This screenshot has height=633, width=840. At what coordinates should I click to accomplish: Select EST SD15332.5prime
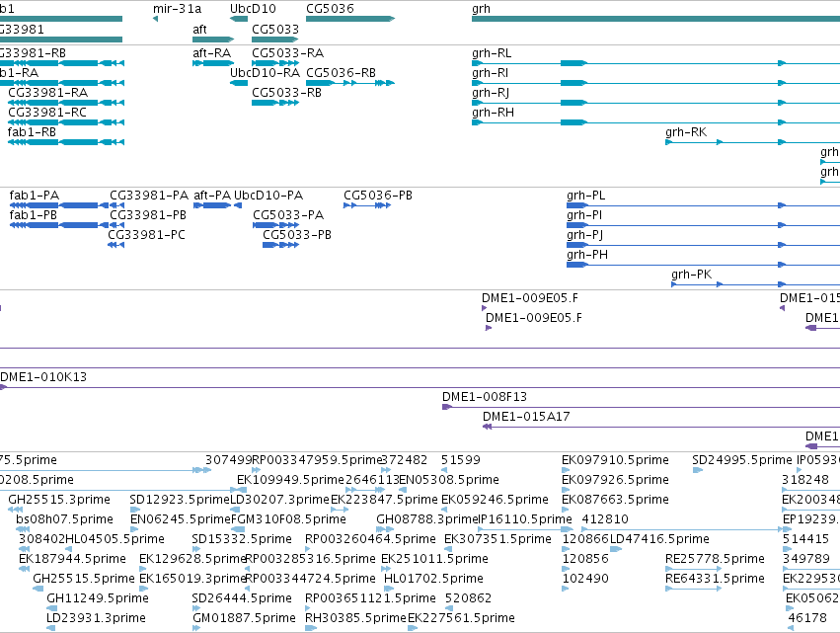tap(242, 540)
